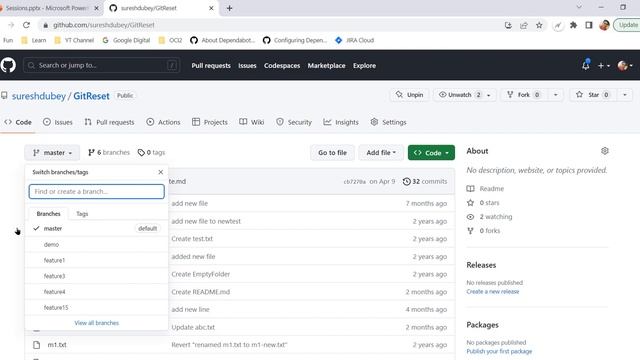Open the m1.txt file

[x=57, y=345]
